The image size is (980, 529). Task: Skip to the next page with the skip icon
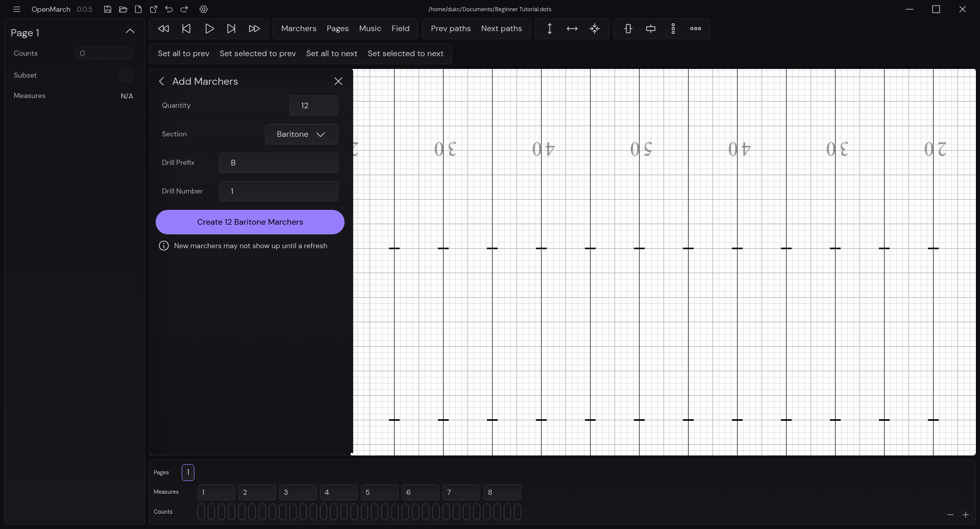pos(231,29)
